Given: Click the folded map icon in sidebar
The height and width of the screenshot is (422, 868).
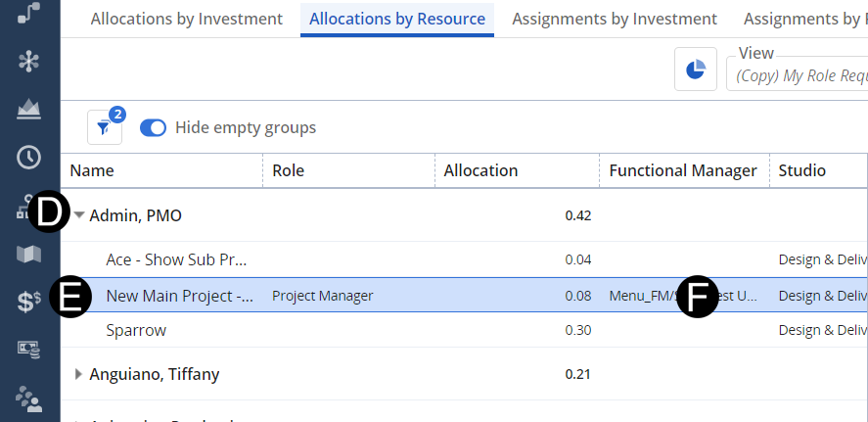Looking at the screenshot, I should [29, 254].
